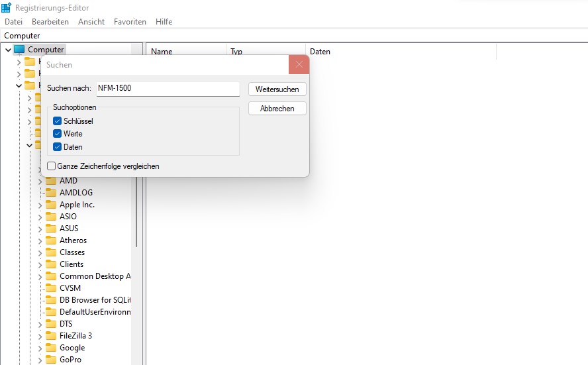Viewport: 588px width, 365px height.
Task: Click the CVSM folder icon
Action: [x=50, y=288]
